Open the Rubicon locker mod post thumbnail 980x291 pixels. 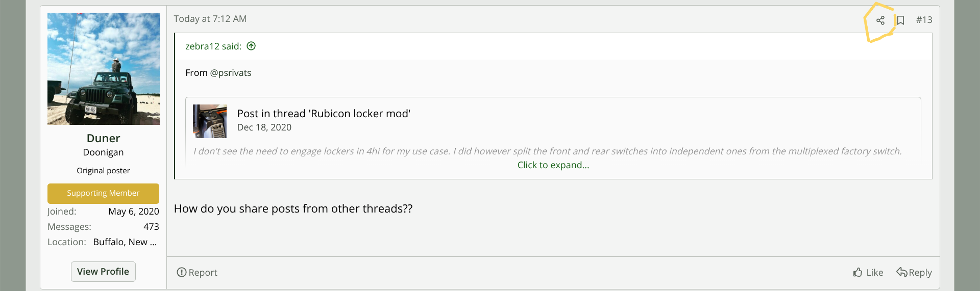[x=210, y=121]
